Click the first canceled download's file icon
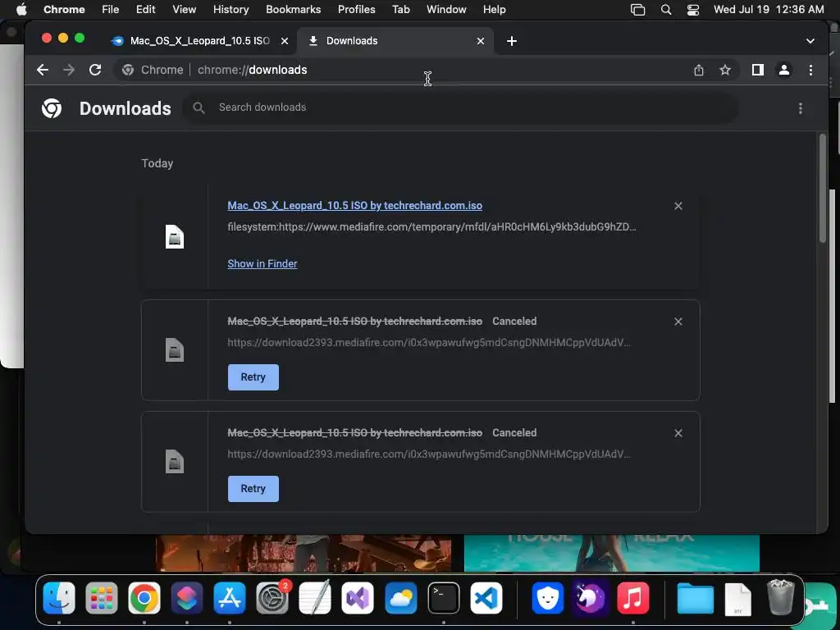840x630 pixels. (175, 350)
